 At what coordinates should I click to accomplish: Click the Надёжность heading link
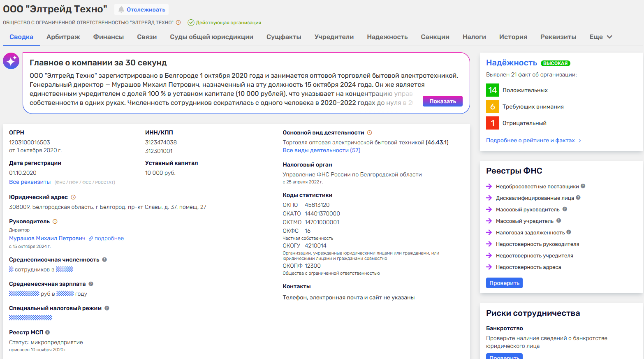(512, 63)
